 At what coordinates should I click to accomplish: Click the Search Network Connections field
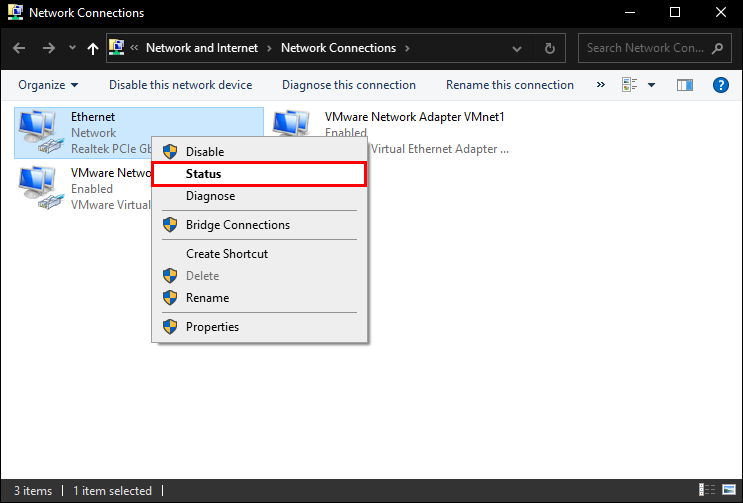pos(647,48)
